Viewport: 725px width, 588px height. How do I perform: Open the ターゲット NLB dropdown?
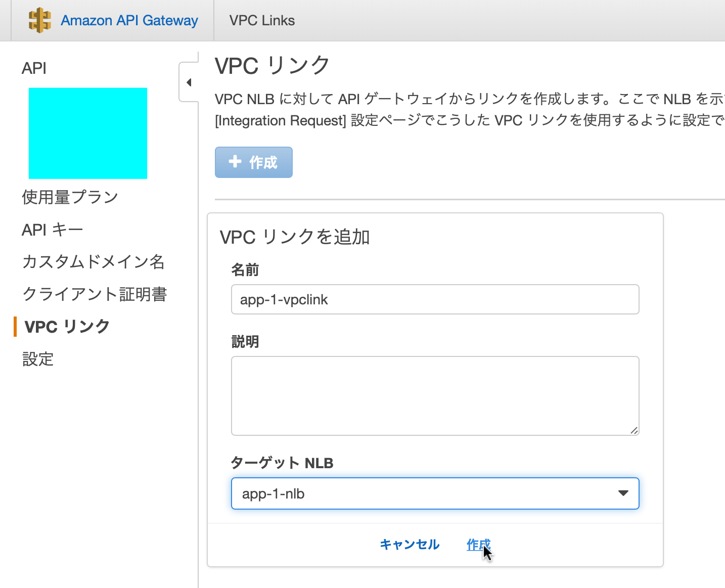pos(435,493)
